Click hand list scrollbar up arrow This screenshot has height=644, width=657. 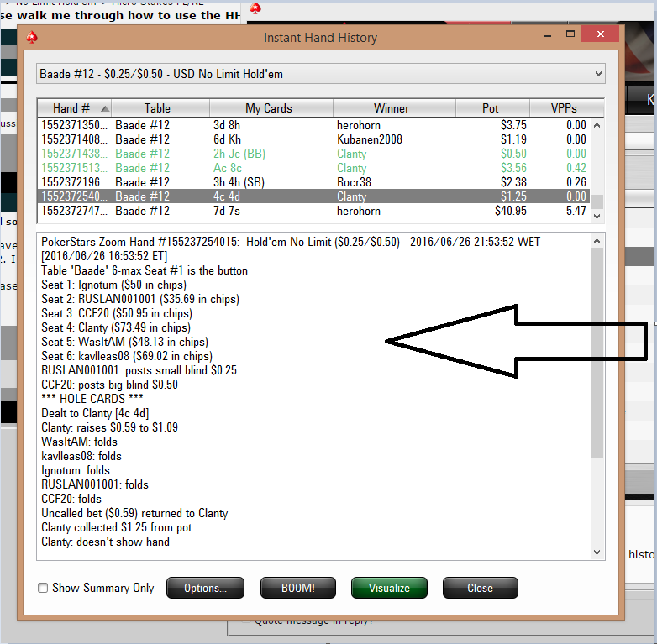point(597,125)
